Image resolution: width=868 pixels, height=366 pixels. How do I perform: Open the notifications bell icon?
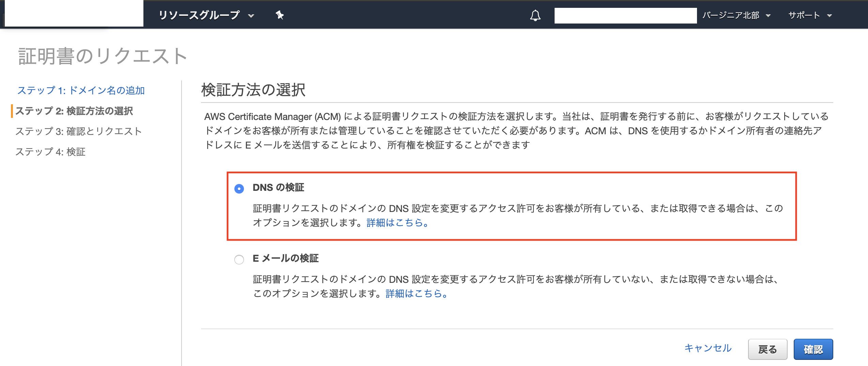(x=535, y=15)
